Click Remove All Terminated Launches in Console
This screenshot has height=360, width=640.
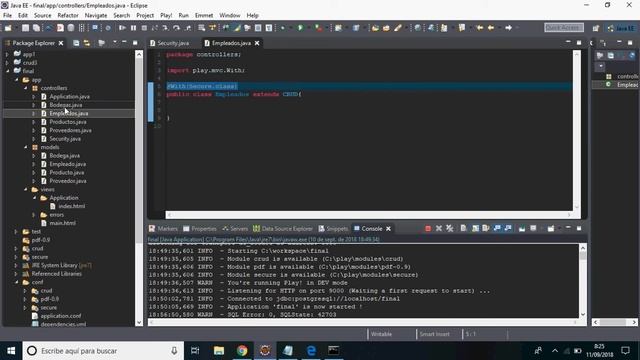pyautogui.click(x=450, y=229)
